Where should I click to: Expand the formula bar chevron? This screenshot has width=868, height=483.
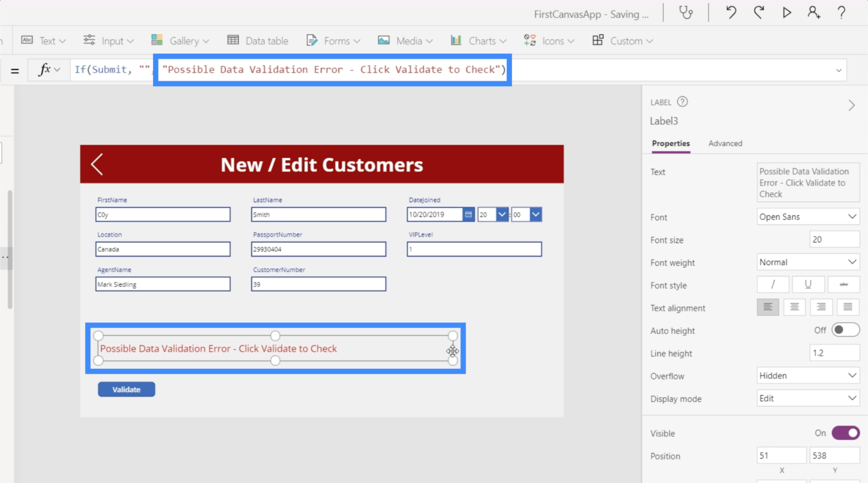pos(839,70)
